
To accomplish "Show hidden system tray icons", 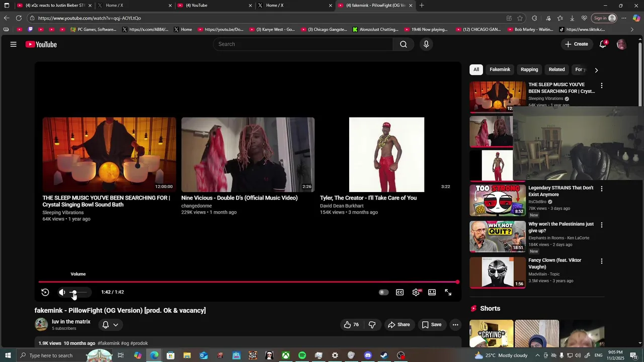I will click(x=537, y=355).
